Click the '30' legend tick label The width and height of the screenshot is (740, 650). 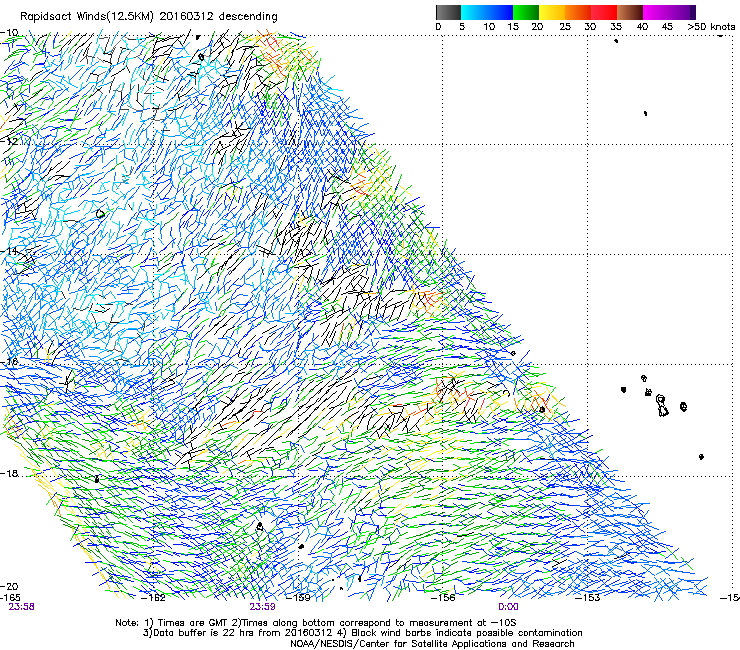point(591,27)
